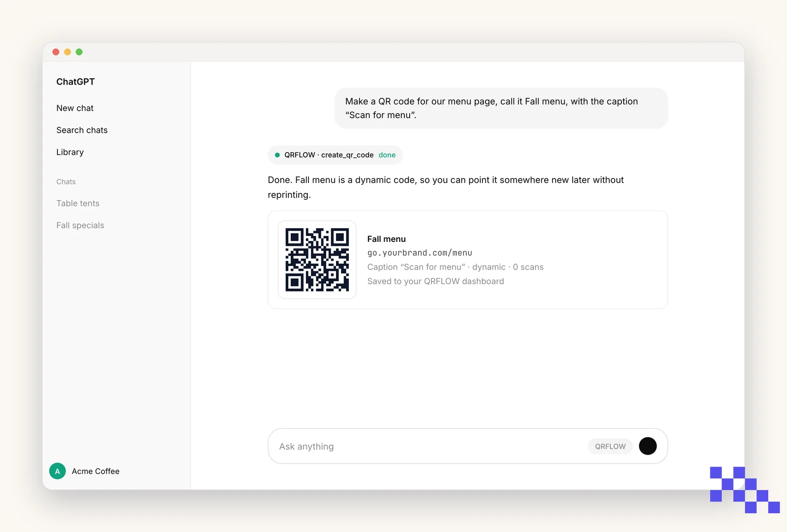Click the black round send button
The image size is (787, 532).
tap(648, 446)
